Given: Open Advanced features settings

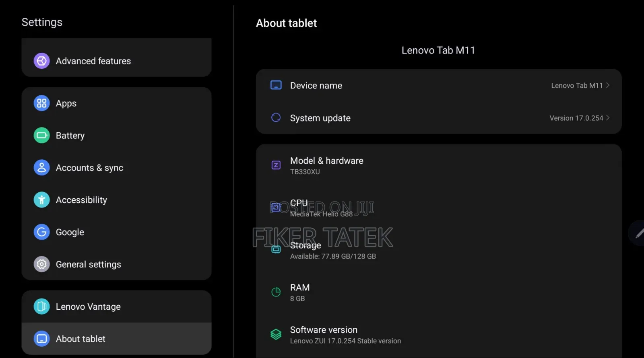Looking at the screenshot, I should (x=116, y=61).
